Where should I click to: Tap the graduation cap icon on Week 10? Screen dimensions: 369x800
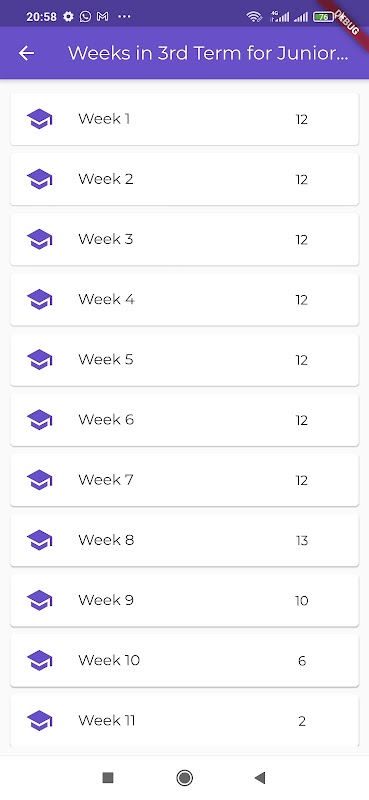(39, 661)
